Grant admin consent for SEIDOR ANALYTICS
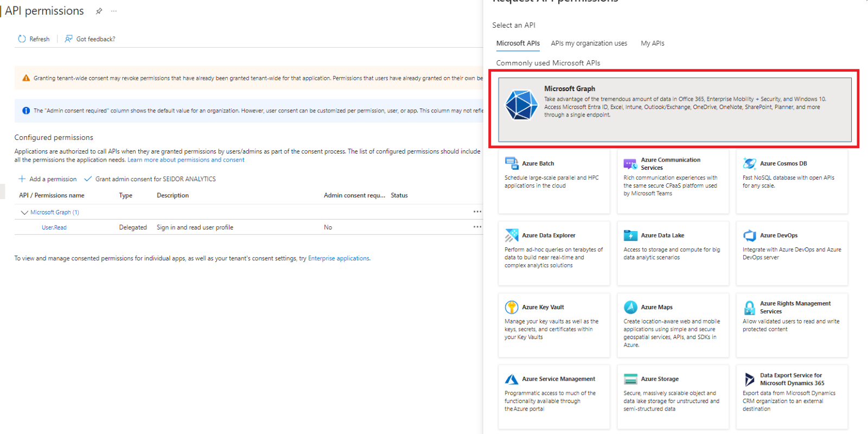This screenshot has width=868, height=434. [x=150, y=179]
